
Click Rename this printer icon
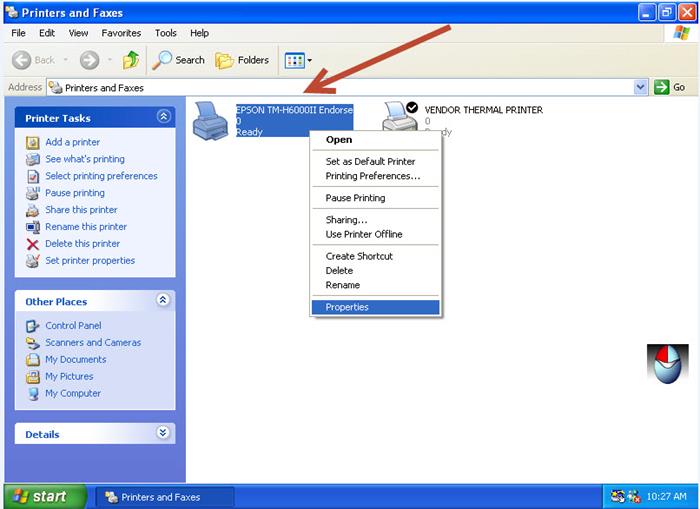33,227
